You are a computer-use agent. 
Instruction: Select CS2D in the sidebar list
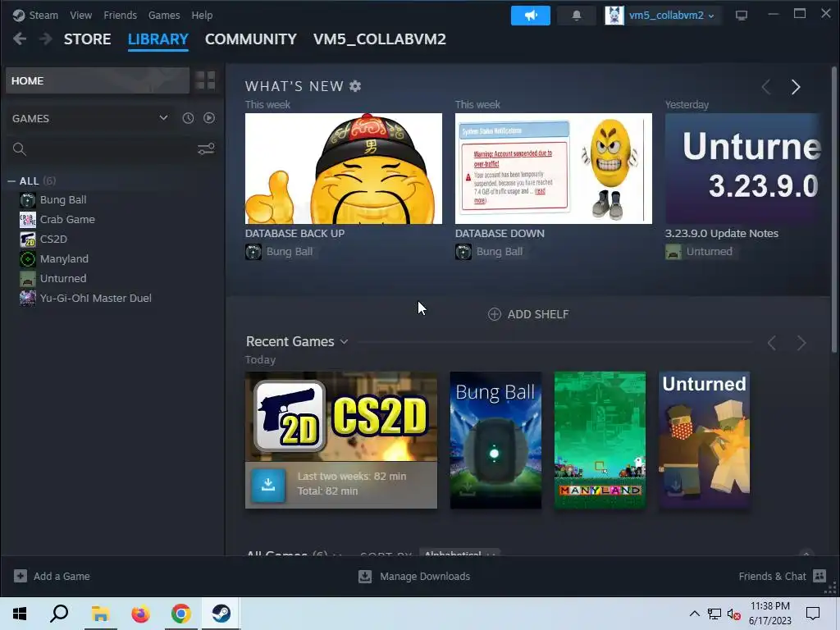pyautogui.click(x=53, y=239)
